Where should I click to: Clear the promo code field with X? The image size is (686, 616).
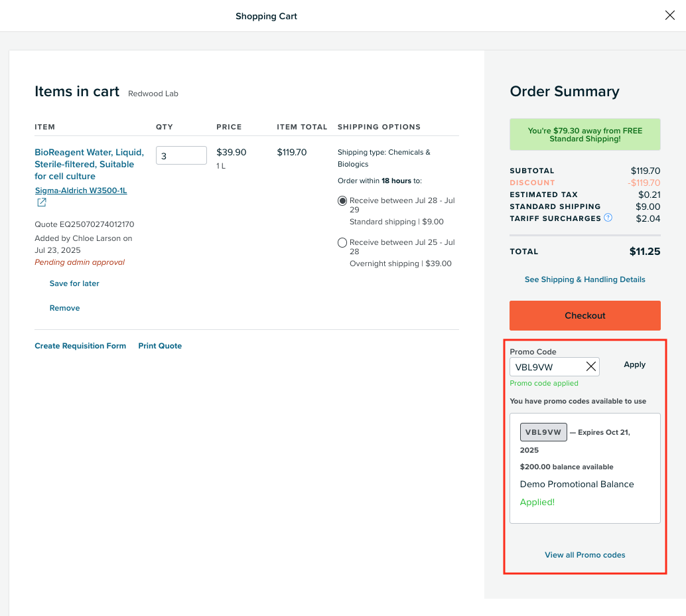tap(590, 366)
